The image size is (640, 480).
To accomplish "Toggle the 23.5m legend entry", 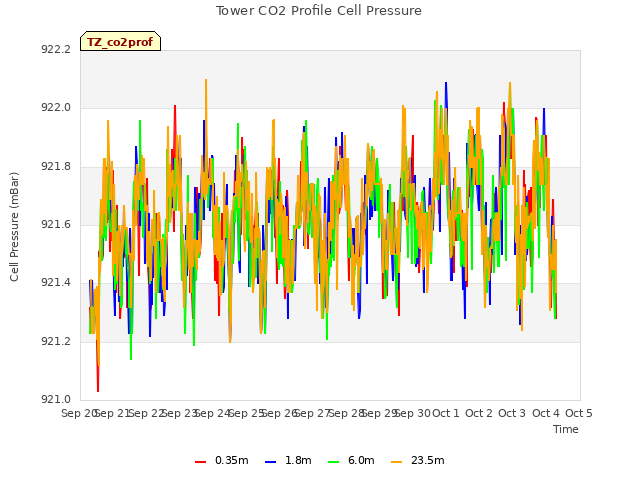I will (418, 460).
